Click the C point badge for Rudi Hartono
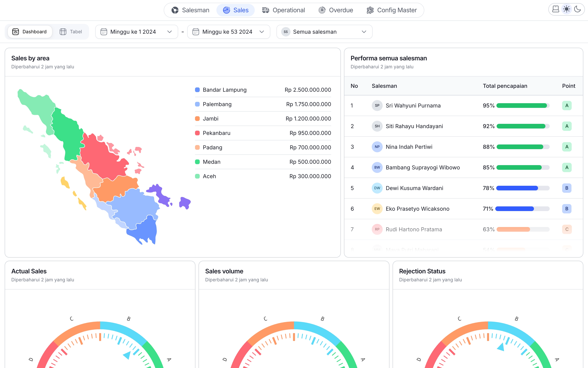588x368 pixels. point(567,229)
